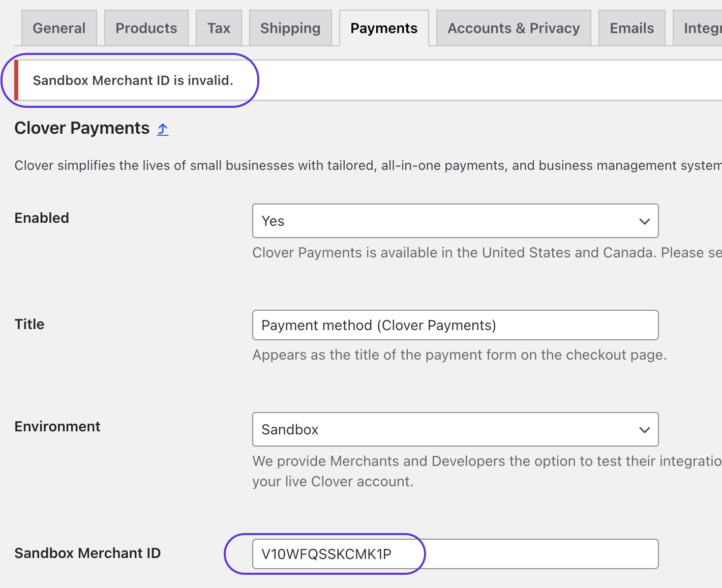
Task: Switch to the Products tab
Action: [x=146, y=28]
